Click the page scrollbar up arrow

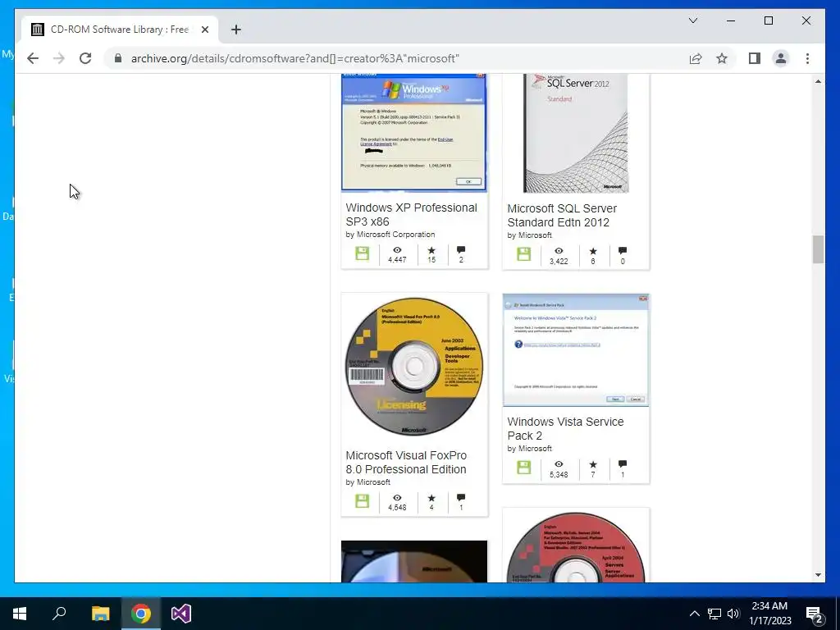point(818,81)
